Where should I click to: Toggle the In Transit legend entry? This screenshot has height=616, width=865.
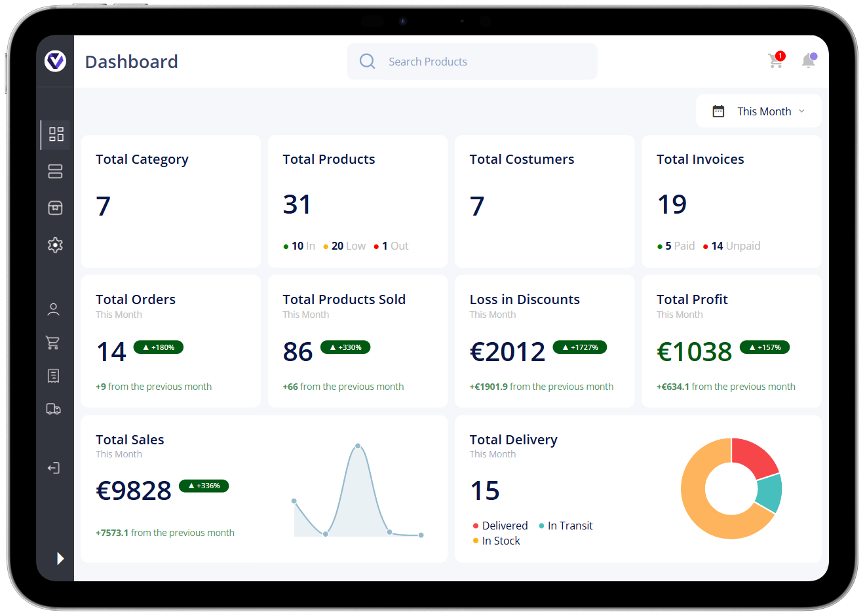[566, 526]
